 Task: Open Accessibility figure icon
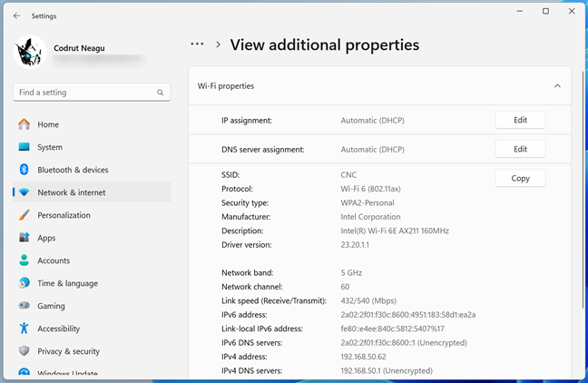tap(24, 329)
